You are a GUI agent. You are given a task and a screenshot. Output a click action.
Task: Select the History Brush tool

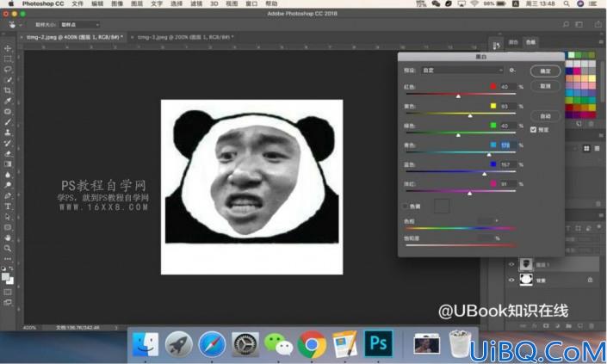tap(8, 143)
